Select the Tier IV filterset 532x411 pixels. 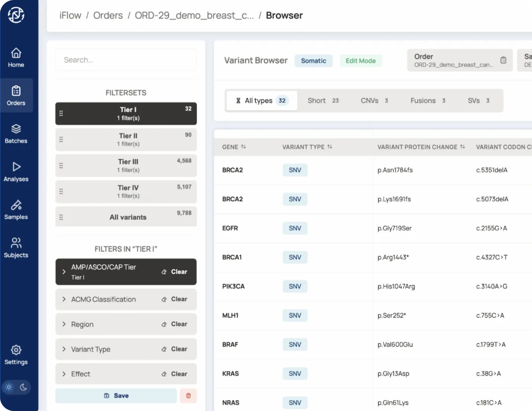pos(126,191)
